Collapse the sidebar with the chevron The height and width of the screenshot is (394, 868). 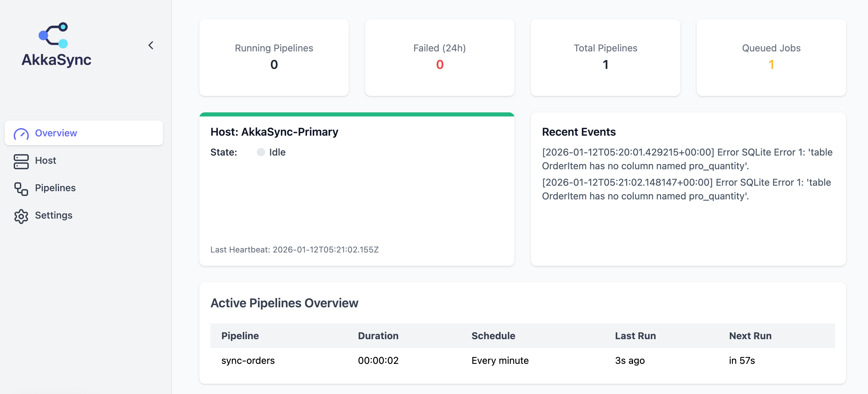click(x=151, y=45)
